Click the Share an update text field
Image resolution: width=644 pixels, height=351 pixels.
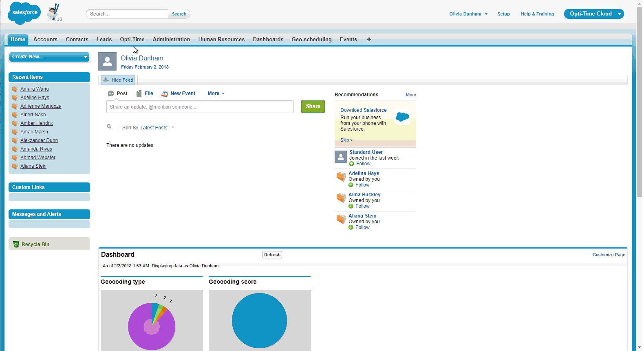pyautogui.click(x=200, y=107)
